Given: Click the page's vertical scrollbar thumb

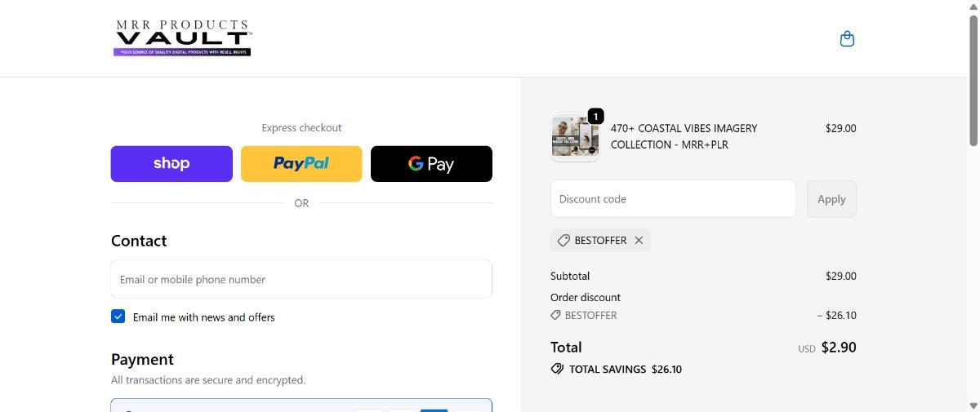Looking at the screenshot, I should [973, 82].
